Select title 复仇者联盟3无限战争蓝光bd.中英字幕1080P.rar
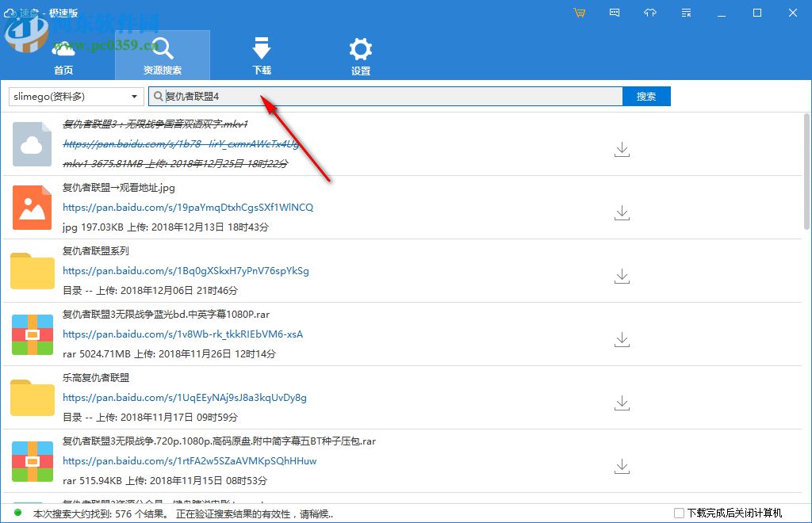This screenshot has height=523, width=812. [x=167, y=315]
